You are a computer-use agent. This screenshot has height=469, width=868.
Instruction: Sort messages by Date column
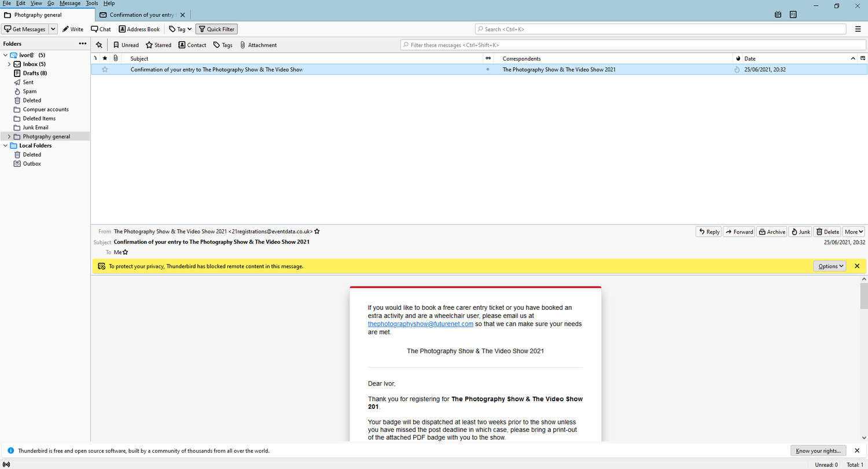point(795,58)
